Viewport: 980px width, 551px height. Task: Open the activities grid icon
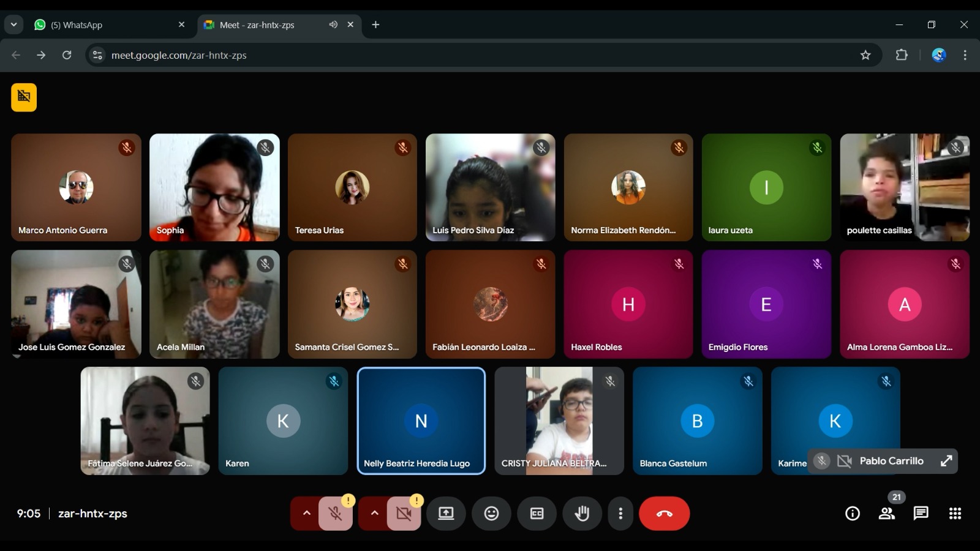point(955,514)
